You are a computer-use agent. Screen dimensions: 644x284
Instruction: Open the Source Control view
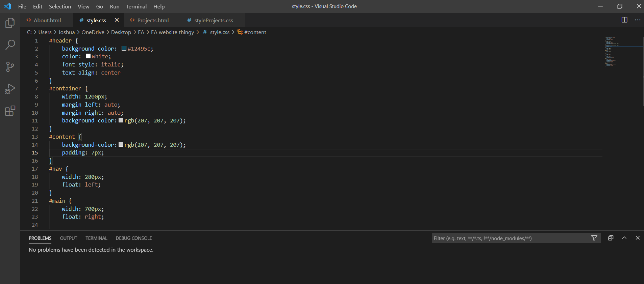pyautogui.click(x=10, y=66)
